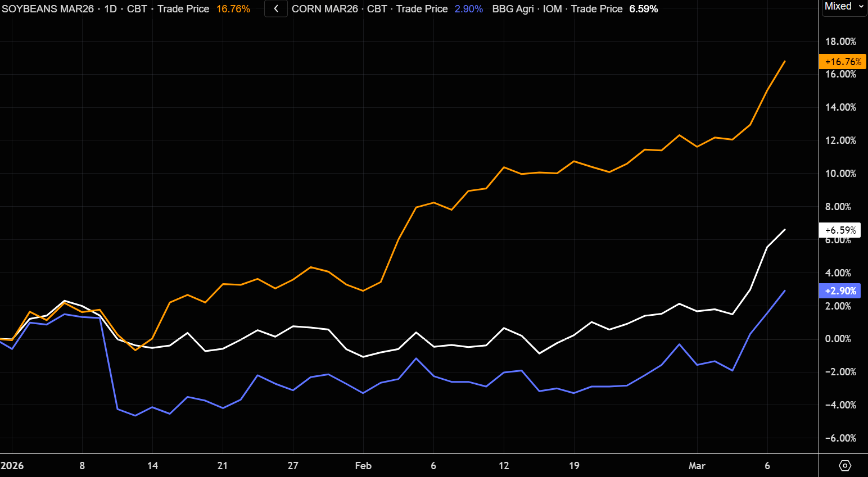This screenshot has height=477, width=868.
Task: Open chart settings hexagon gear icon
Action: (844, 466)
